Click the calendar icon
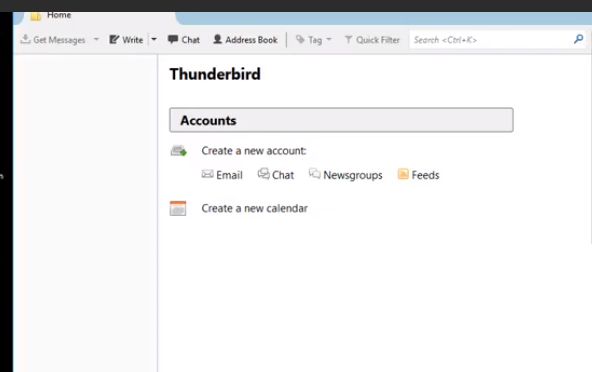This screenshot has height=372, width=592. [178, 208]
